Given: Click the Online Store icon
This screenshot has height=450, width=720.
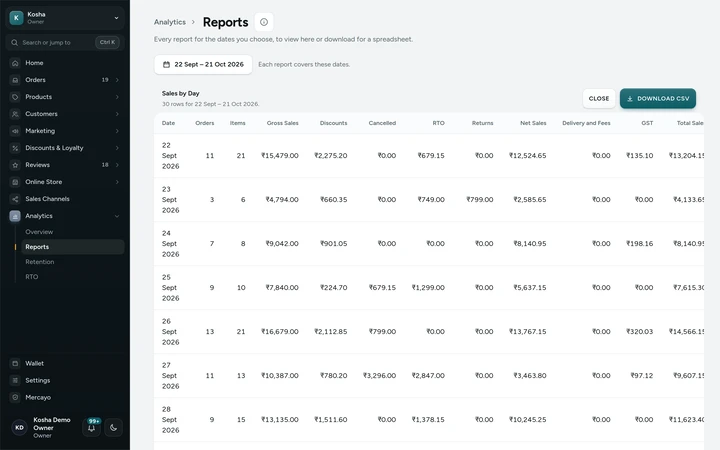Looking at the screenshot, I should [x=15, y=182].
